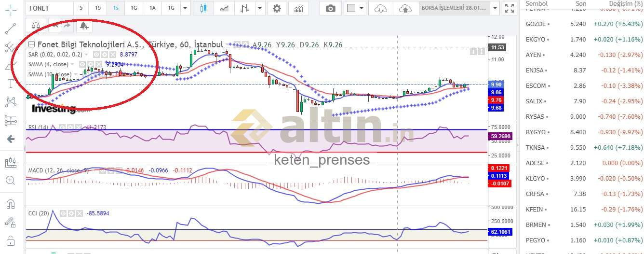Open chart settings gear
Screen dimensions: 644x254
pyautogui.click(x=277, y=8)
